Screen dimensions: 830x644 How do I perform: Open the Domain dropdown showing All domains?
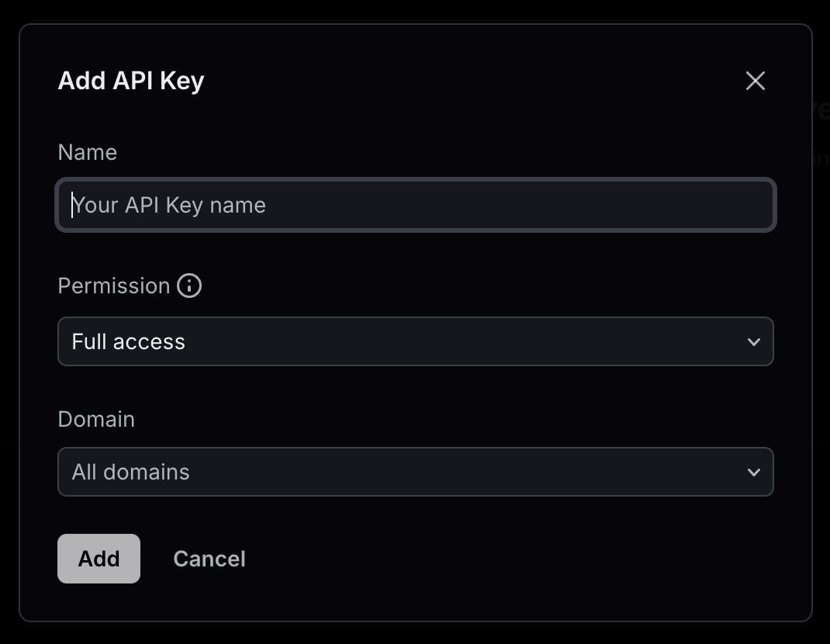pos(416,472)
